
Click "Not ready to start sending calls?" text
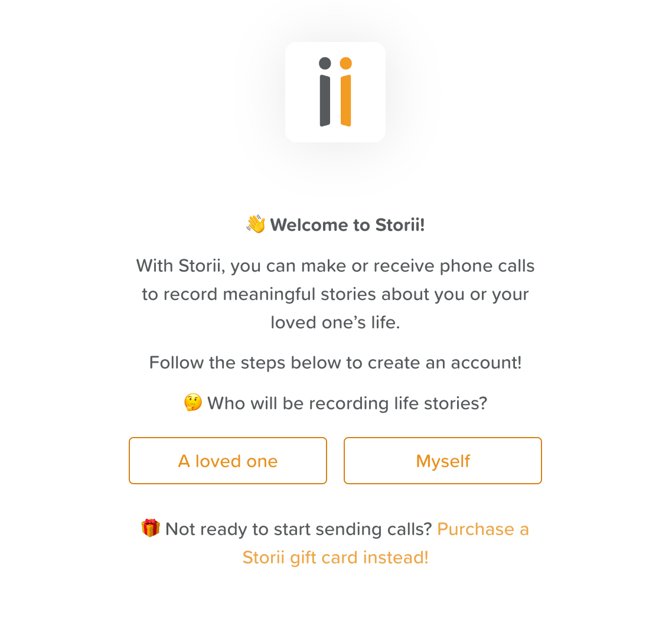299,529
